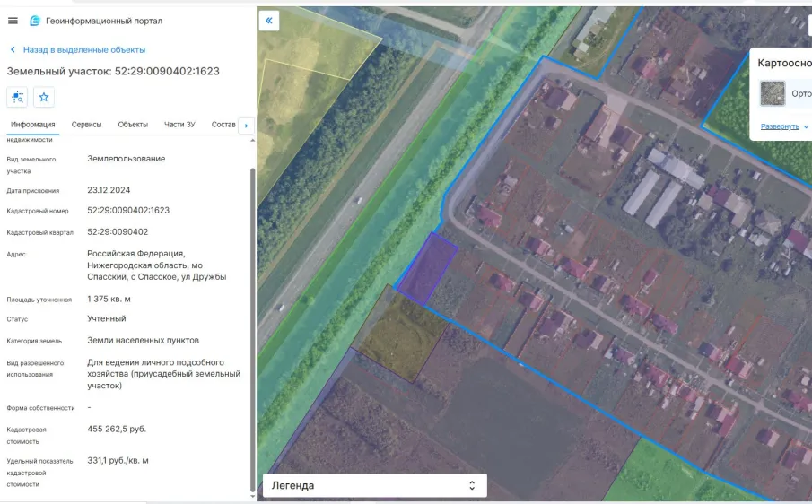This screenshot has height=504, width=812.
Task: Open the Объекты tab
Action: (x=133, y=125)
